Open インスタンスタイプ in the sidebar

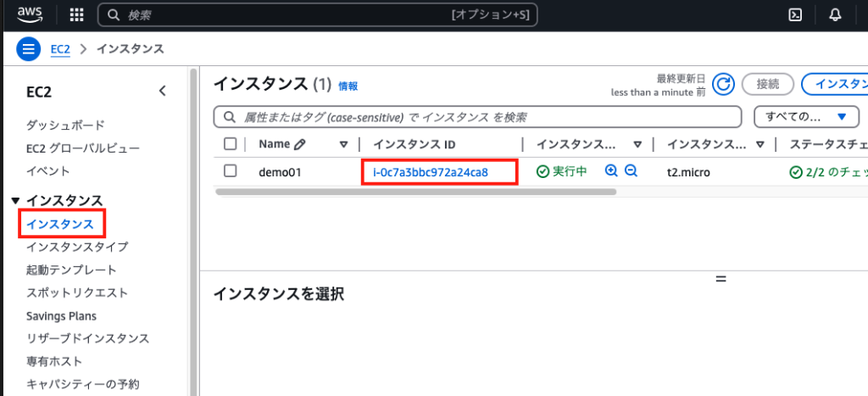tap(77, 247)
